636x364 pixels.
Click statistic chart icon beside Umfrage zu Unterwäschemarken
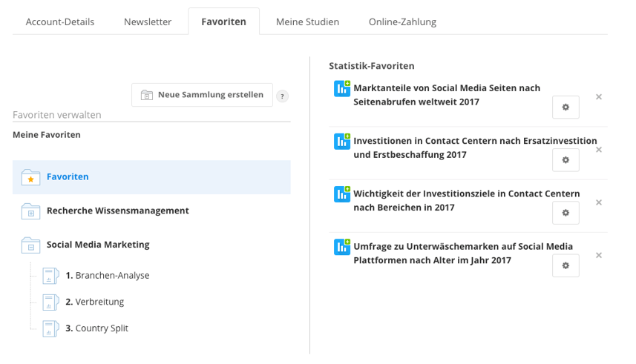point(342,247)
